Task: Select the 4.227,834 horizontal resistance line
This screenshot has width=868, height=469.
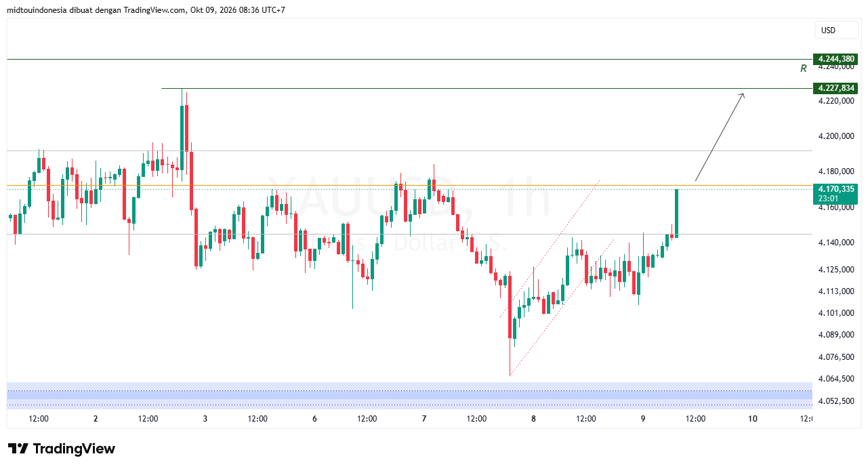Action: [487, 88]
